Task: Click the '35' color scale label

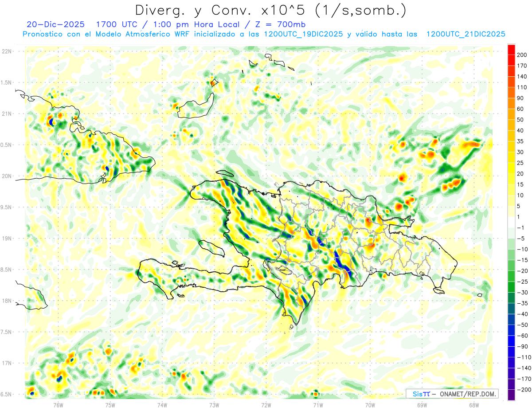Action: pos(520,141)
